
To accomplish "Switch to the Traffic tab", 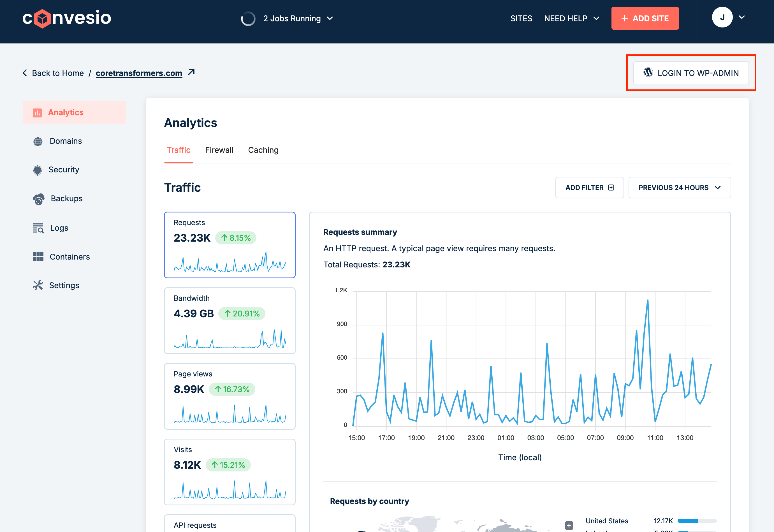I will pyautogui.click(x=179, y=150).
